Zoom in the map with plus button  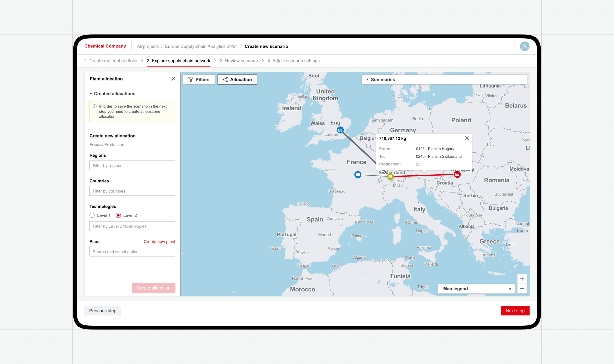pyautogui.click(x=522, y=279)
